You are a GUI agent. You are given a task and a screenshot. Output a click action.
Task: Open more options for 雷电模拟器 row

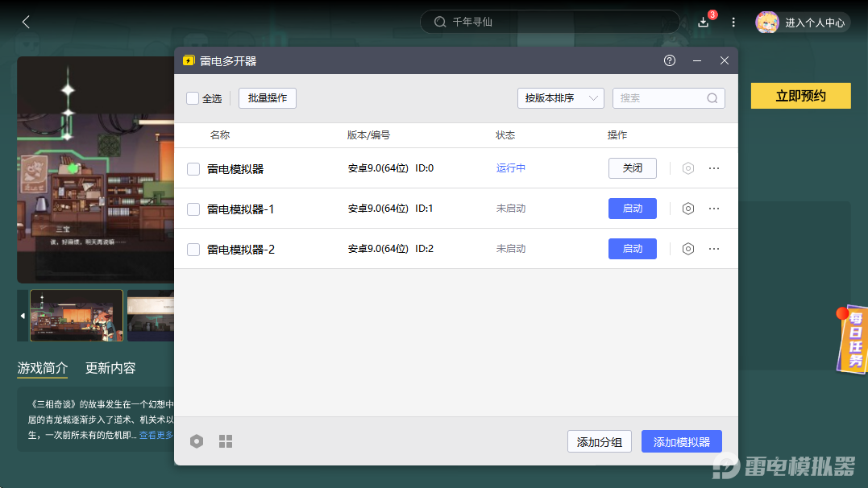coord(714,168)
